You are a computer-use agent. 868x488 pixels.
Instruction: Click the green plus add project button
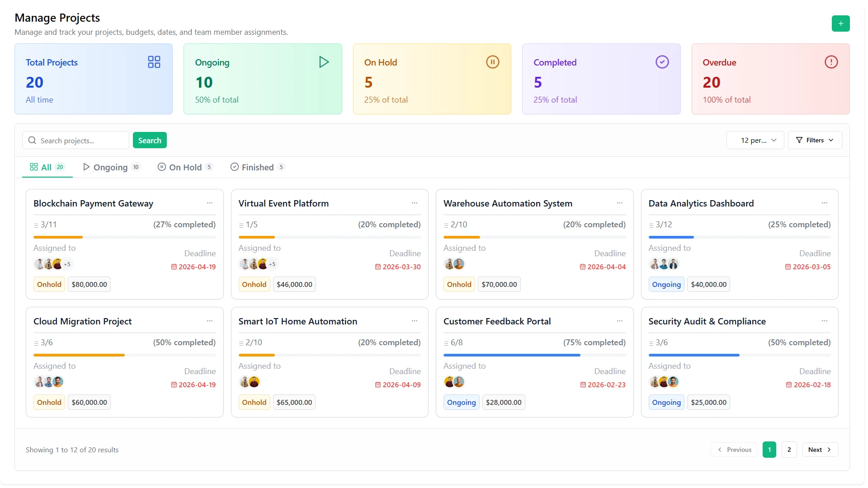[x=840, y=23]
